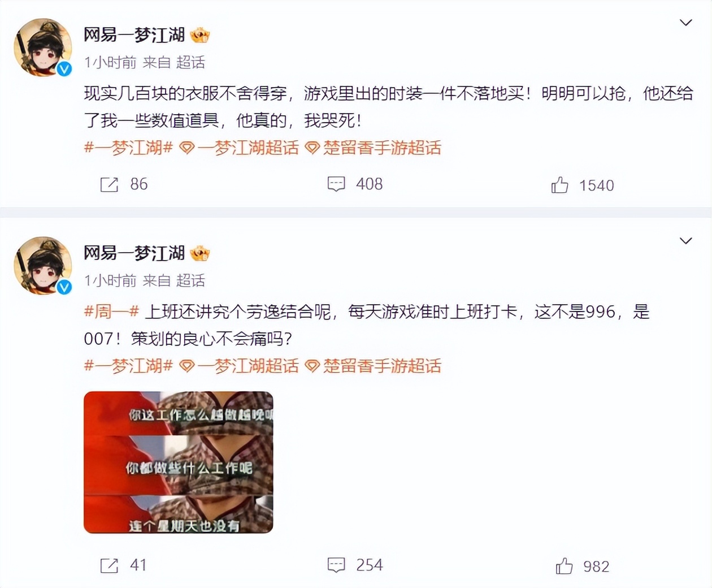Click the 超话 source link under the second username
Image resolution: width=712 pixels, height=588 pixels.
[x=190, y=280]
